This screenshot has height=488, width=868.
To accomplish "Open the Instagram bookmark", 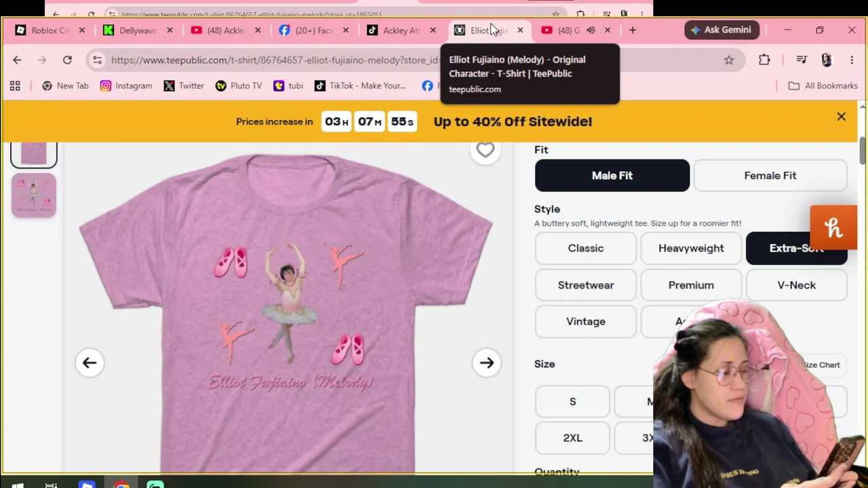I will click(x=126, y=85).
